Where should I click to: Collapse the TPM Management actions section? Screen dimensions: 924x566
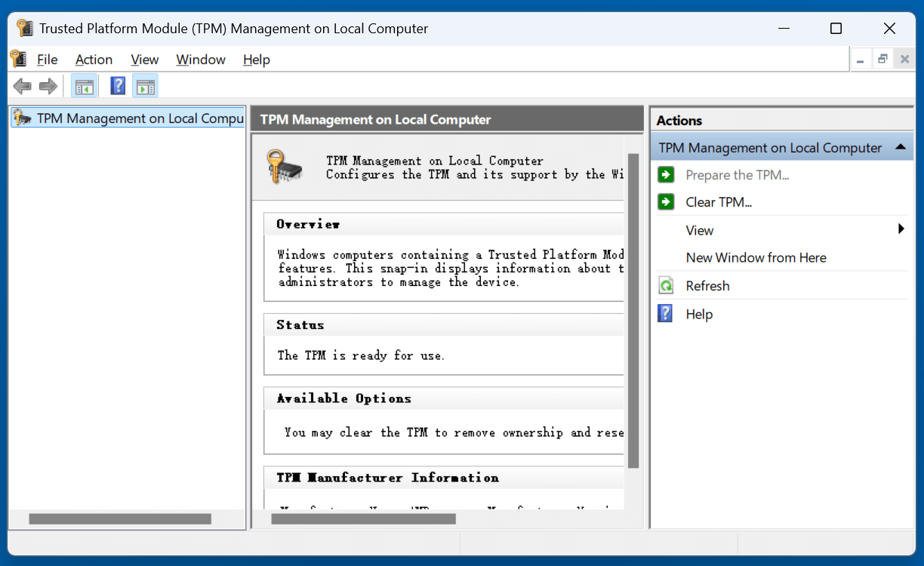900,147
